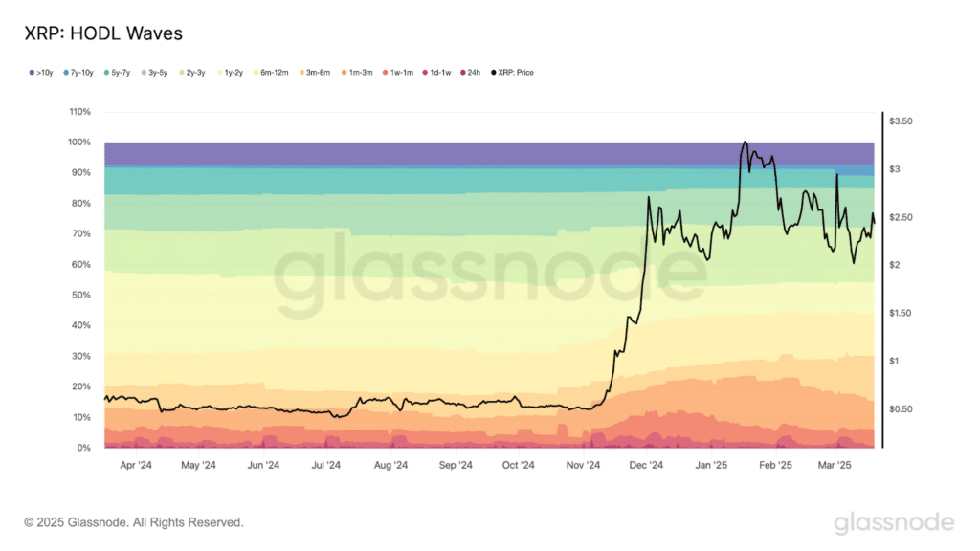Toggle the >10y legend entry
The height and width of the screenshot is (551, 980).
(41, 73)
